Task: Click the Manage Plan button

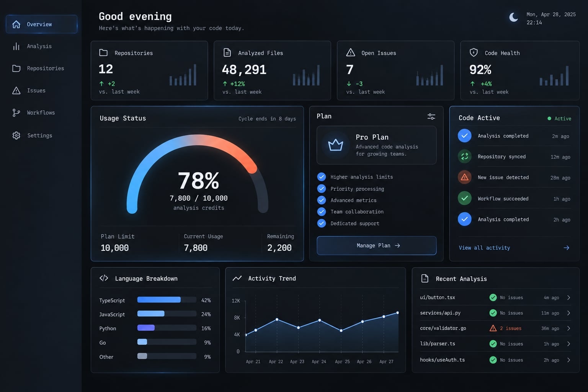Action: pos(376,245)
